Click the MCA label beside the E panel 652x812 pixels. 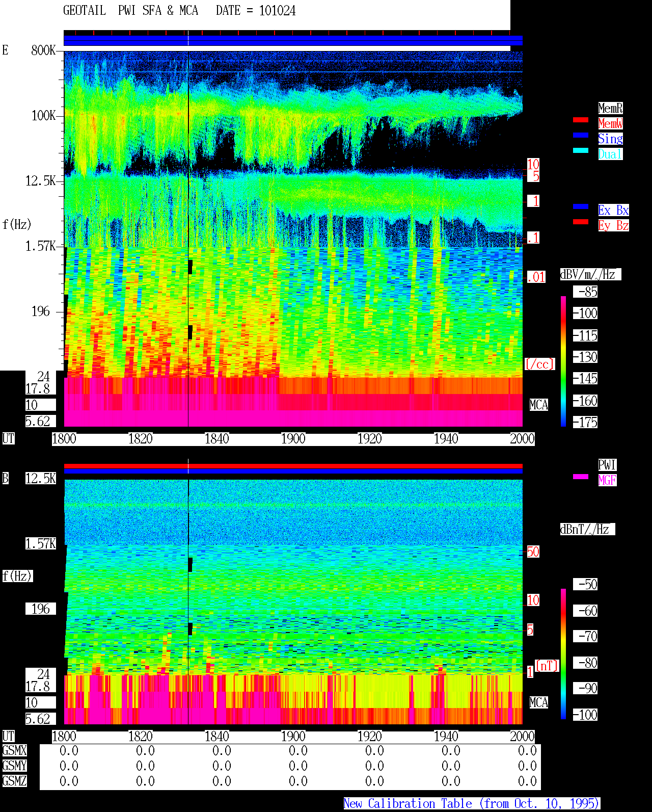click(x=538, y=405)
